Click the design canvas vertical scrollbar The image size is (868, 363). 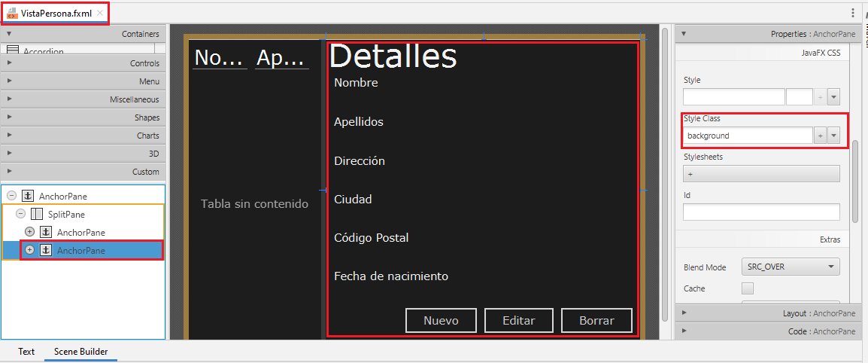tap(665, 175)
